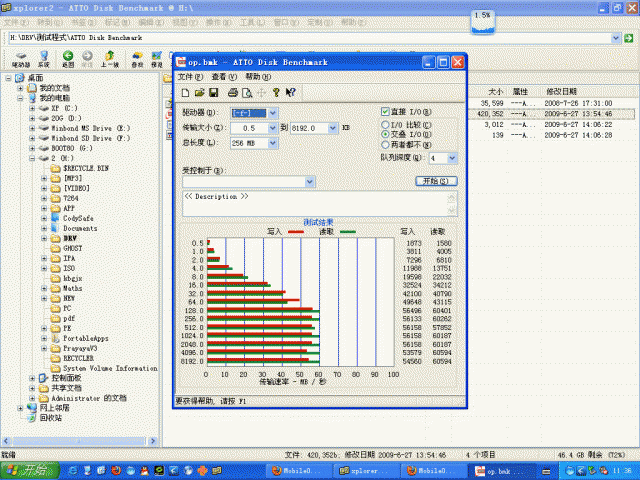Click the 开始 start benchmark button
Screen dimensions: 640x480
tap(436, 181)
